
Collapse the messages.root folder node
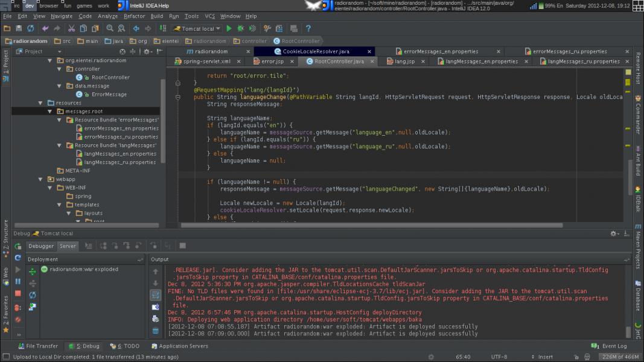click(x=49, y=111)
